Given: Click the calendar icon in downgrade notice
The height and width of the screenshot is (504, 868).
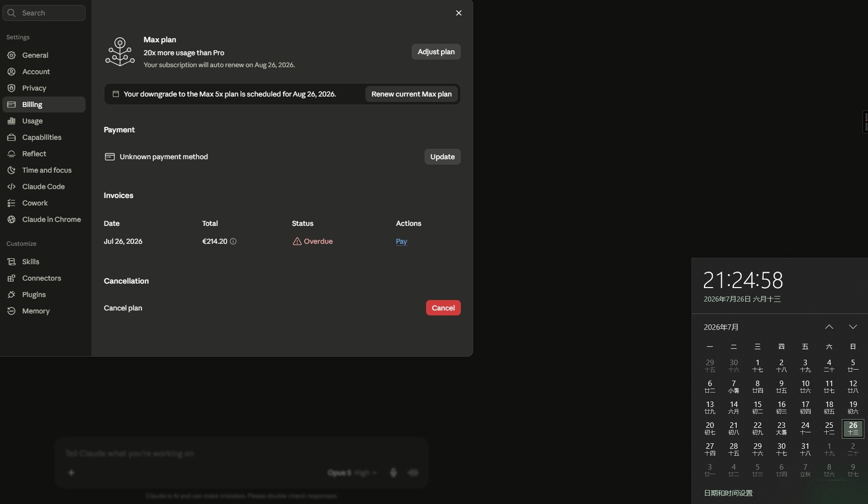Looking at the screenshot, I should tap(116, 94).
